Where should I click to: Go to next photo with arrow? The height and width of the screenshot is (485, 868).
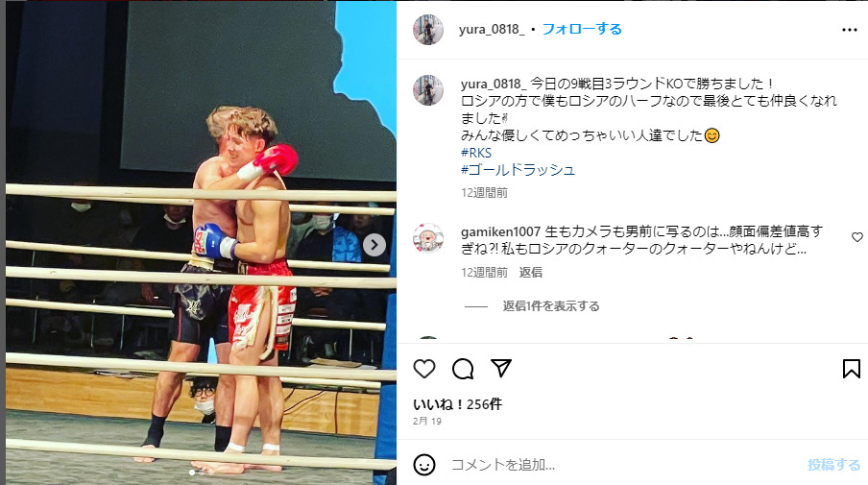[374, 245]
